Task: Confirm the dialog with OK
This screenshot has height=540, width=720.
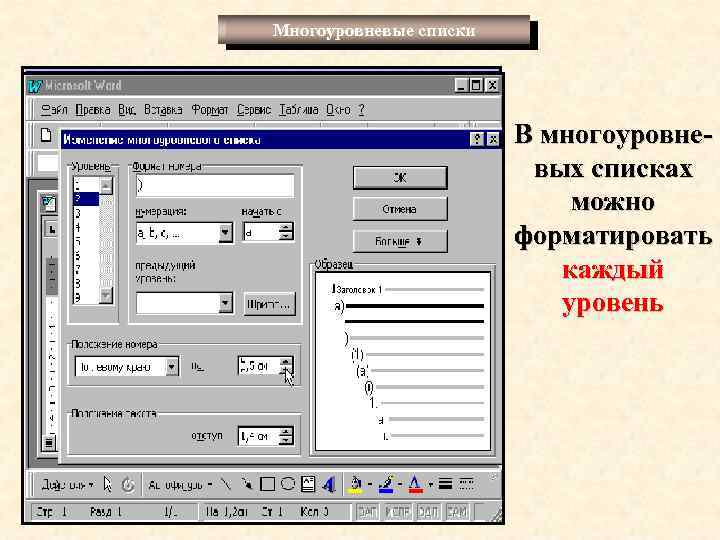Action: coord(400,178)
